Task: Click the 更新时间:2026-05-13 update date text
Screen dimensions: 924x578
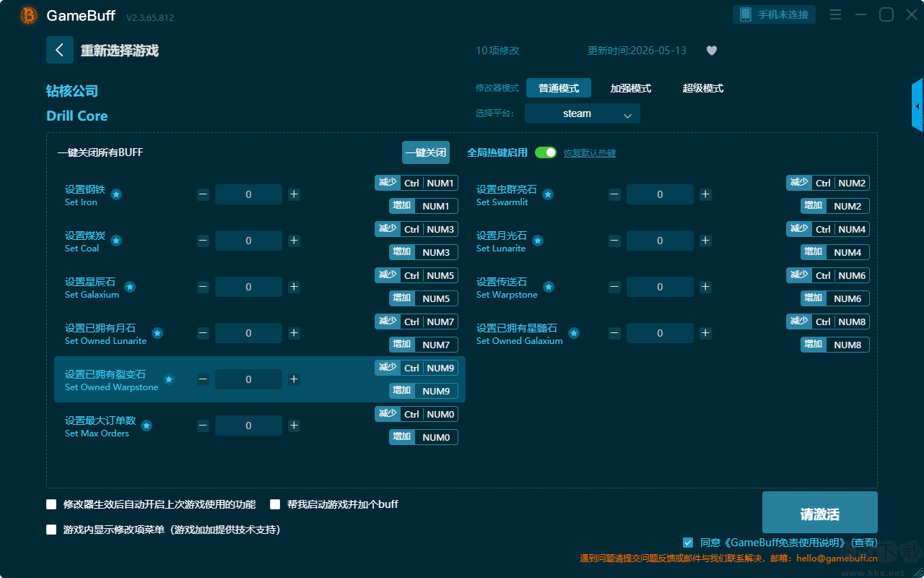Action: [x=637, y=51]
